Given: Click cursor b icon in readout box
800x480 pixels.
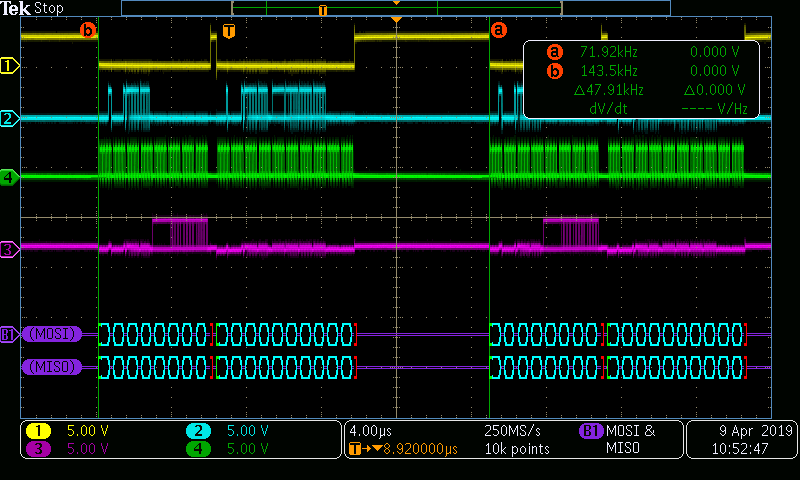Looking at the screenshot, I should [x=555, y=71].
